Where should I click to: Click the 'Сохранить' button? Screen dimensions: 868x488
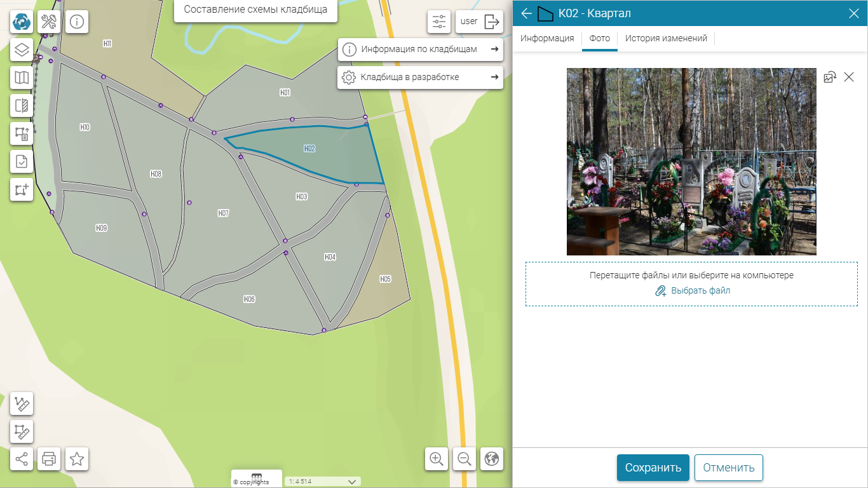pos(653,468)
